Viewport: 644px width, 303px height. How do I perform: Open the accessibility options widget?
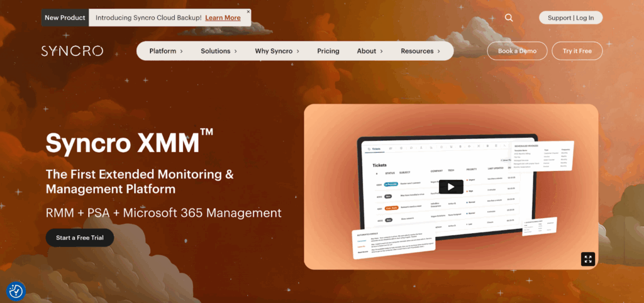coord(16,290)
